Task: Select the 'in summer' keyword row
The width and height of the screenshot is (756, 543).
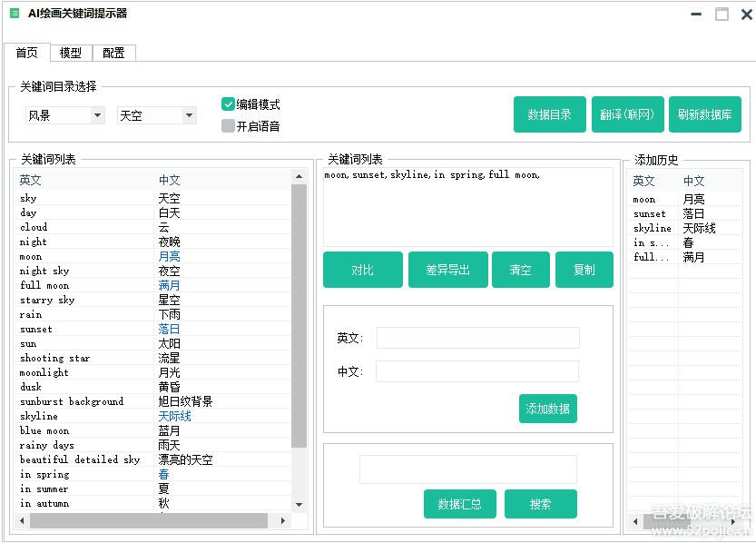Action: coord(153,489)
